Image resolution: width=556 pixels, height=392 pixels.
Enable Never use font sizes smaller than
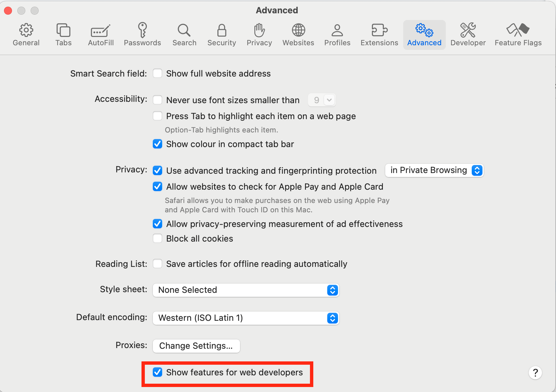157,100
